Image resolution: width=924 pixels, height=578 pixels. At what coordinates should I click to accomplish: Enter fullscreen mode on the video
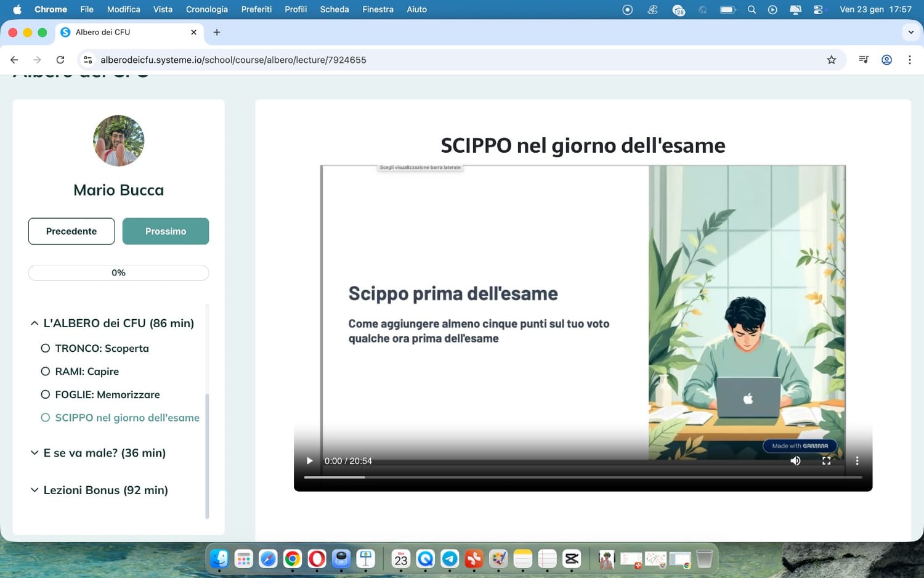pos(826,461)
